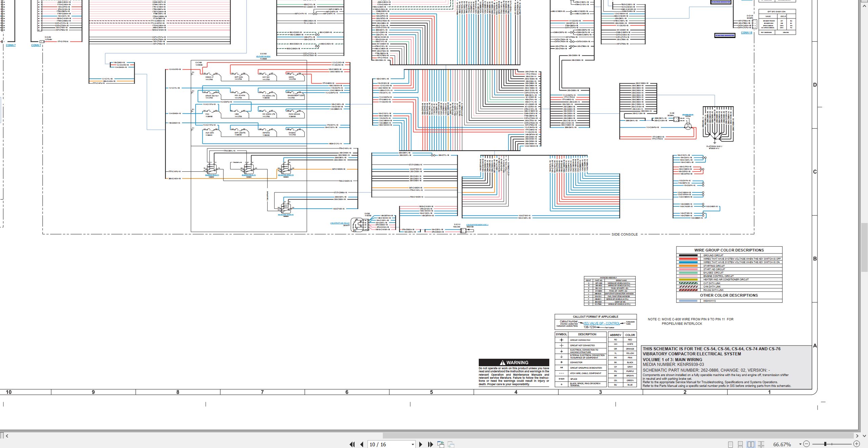Zoom out with the minus button
The width and height of the screenshot is (868, 448).
[x=807, y=444]
